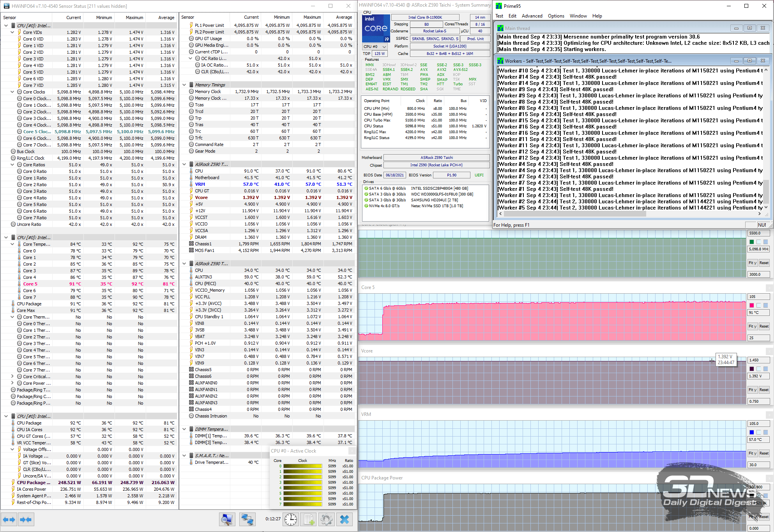Click the remote network monitors icon
The width and height of the screenshot is (774, 532).
tap(247, 519)
